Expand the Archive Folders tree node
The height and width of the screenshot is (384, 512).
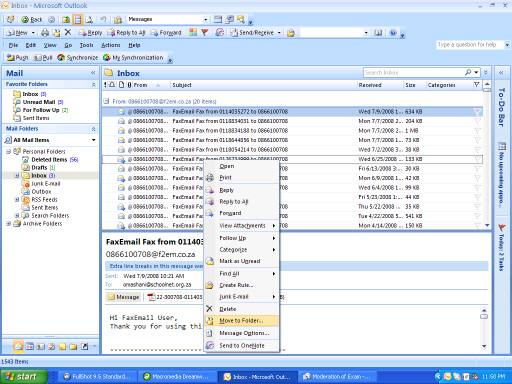click(x=9, y=224)
